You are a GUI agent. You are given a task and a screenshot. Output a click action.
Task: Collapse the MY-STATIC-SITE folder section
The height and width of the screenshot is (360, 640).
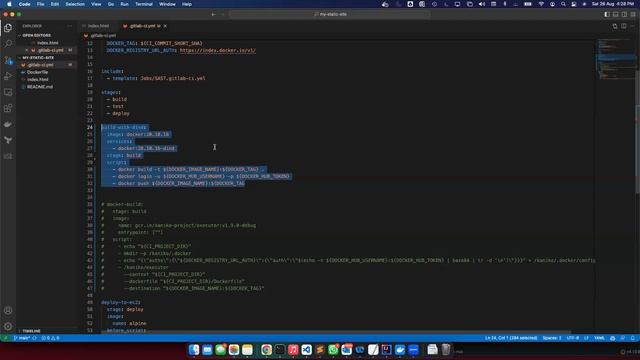[x=47, y=58]
